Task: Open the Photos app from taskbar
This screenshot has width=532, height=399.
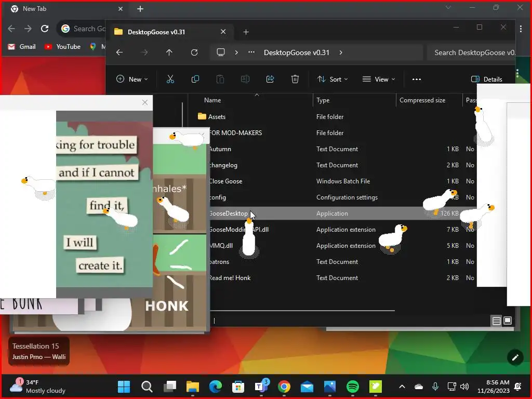Action: pos(330,387)
